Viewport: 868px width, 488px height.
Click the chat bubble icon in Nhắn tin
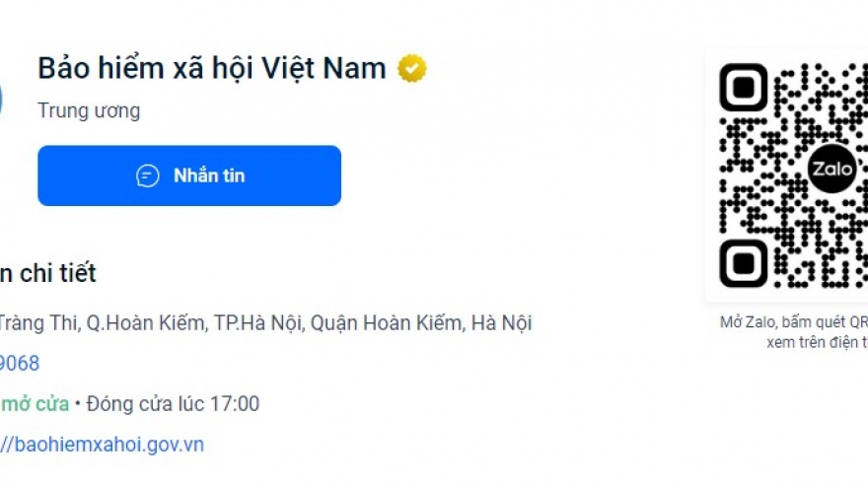[148, 176]
